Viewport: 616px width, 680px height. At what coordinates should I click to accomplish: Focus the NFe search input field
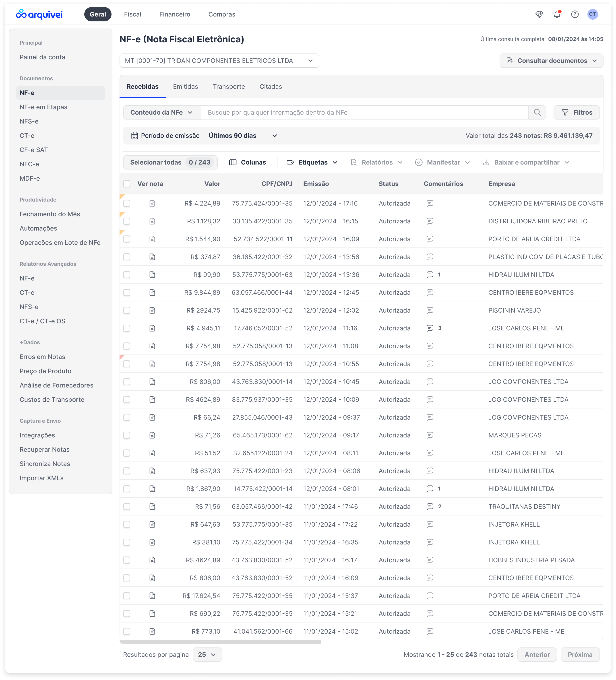tap(364, 112)
